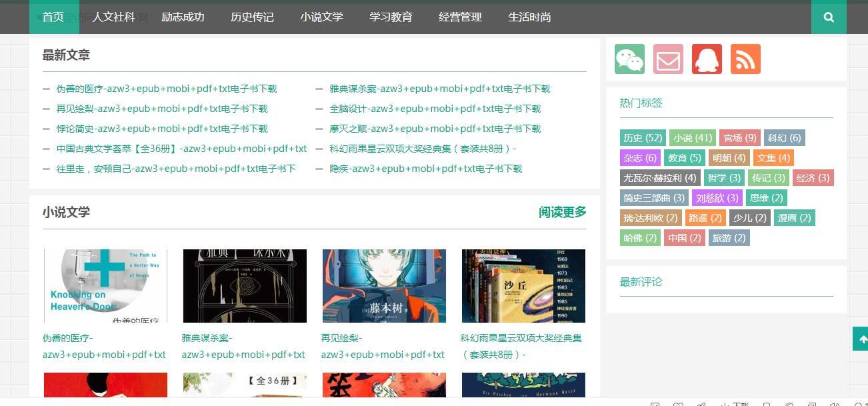
Task: Open the 历史 (52) tag
Action: (x=642, y=138)
